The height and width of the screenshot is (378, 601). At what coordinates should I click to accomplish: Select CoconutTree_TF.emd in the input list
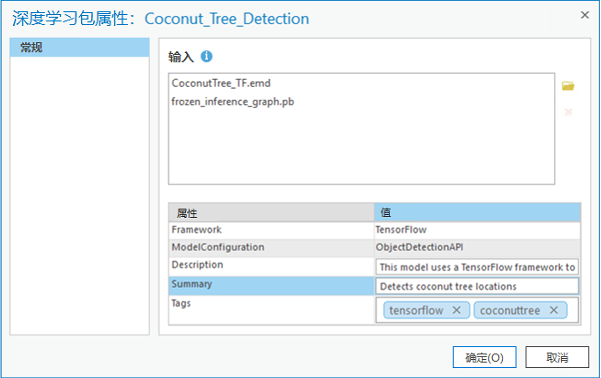point(221,83)
